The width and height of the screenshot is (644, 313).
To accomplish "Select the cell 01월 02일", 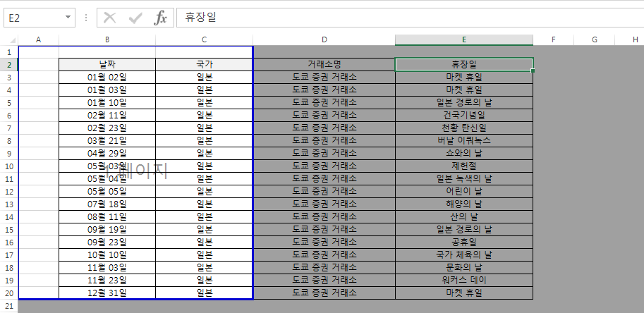I will (107, 77).
